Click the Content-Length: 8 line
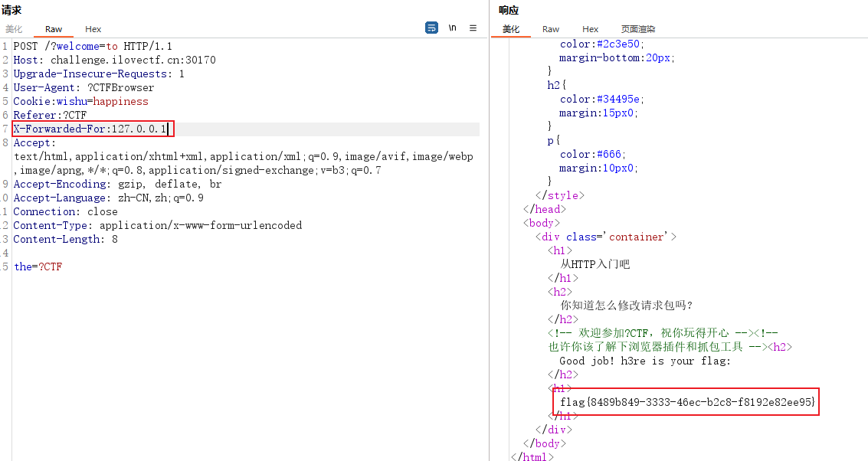 point(65,240)
